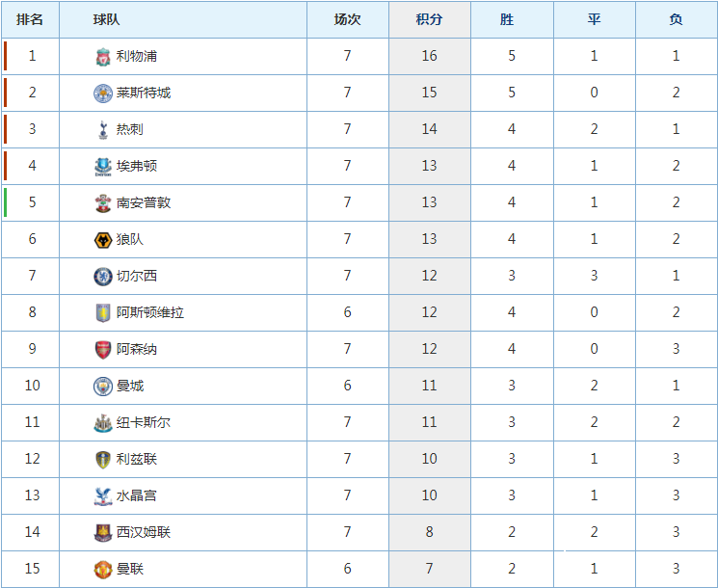Open the Wolves wolf-head logo
The width and height of the screenshot is (718, 588).
pos(103,240)
